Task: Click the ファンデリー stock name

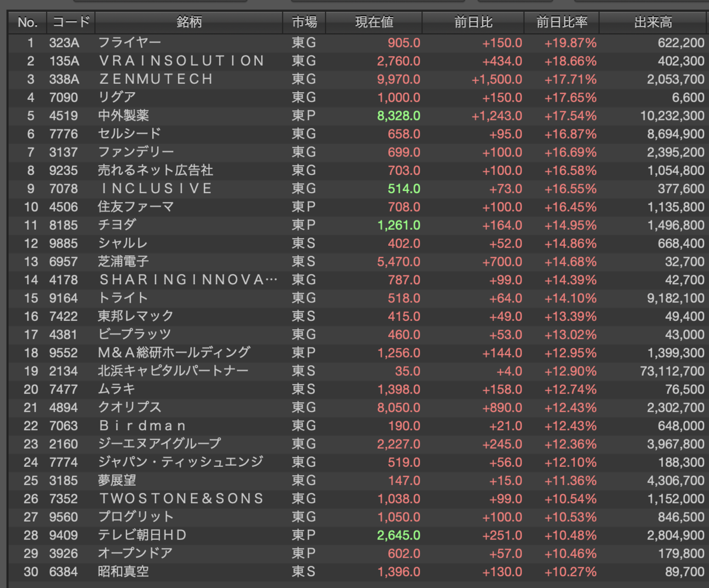Action: (x=136, y=152)
